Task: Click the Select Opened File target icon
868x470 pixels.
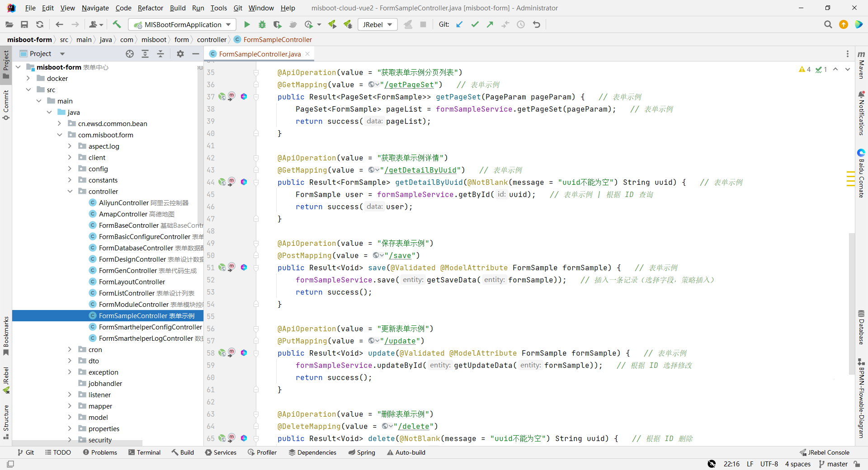Action: [x=130, y=54]
